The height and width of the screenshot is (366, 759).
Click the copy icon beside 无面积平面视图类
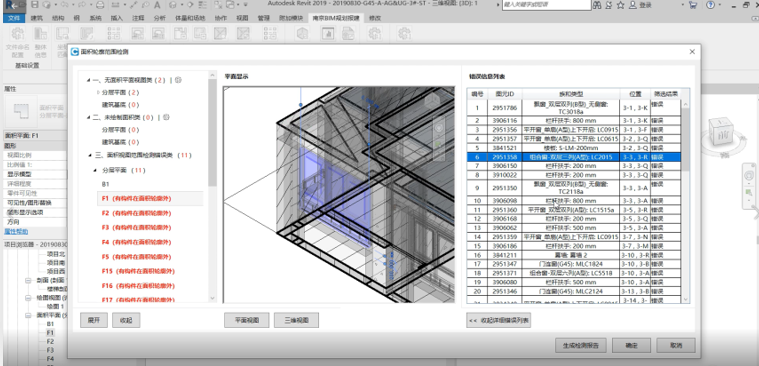178,79
